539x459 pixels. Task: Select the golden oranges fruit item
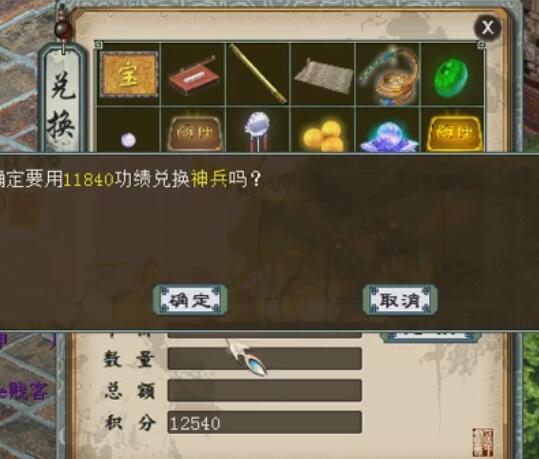[322, 136]
